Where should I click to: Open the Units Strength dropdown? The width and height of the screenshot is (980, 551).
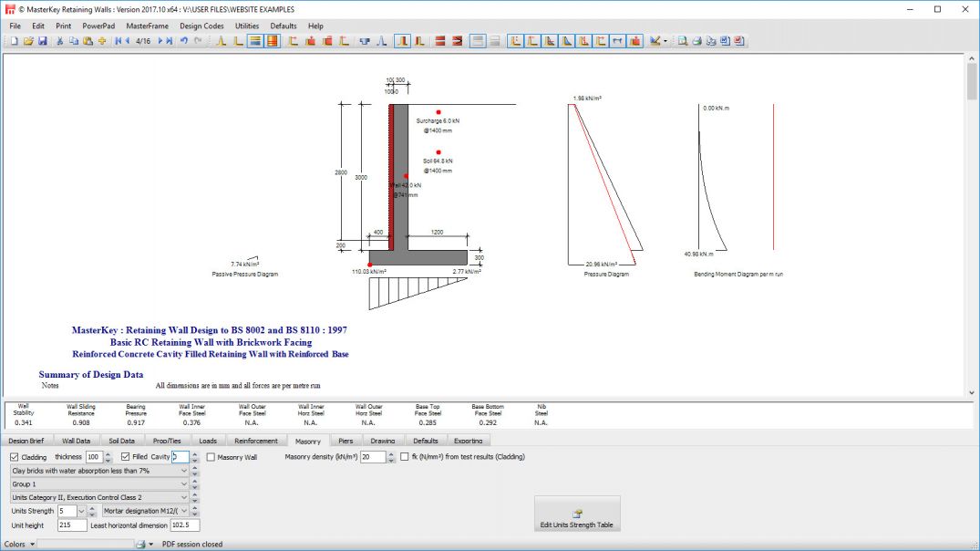click(x=81, y=511)
